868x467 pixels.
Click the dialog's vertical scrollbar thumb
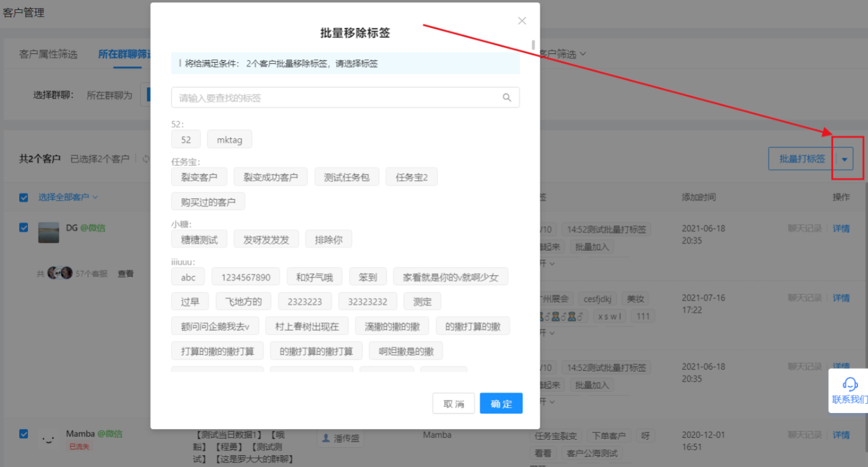coord(533,45)
